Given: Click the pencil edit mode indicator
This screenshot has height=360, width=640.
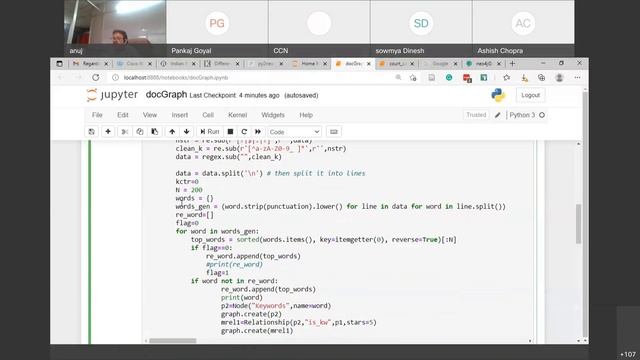Looking at the screenshot, I should pyautogui.click(x=498, y=115).
